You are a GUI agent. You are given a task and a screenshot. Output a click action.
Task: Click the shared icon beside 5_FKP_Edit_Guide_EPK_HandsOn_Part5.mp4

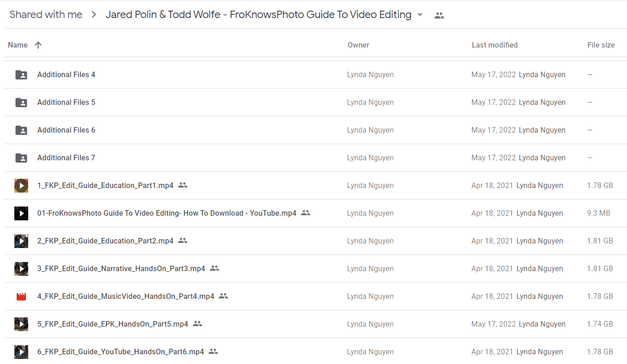(x=197, y=324)
